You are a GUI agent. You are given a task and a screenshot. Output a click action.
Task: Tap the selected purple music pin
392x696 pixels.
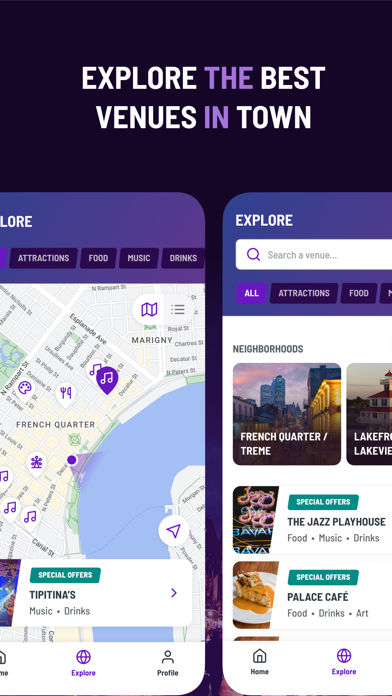click(x=107, y=380)
